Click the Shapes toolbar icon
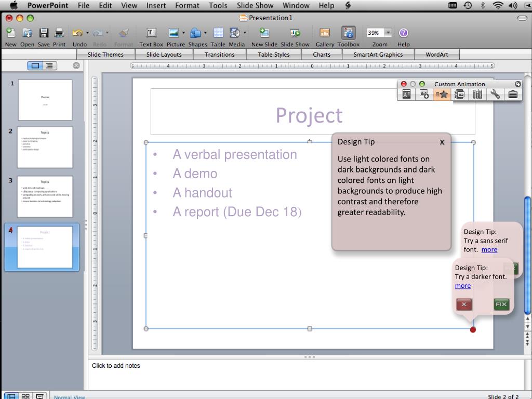The height and width of the screenshot is (399, 532). [195, 33]
